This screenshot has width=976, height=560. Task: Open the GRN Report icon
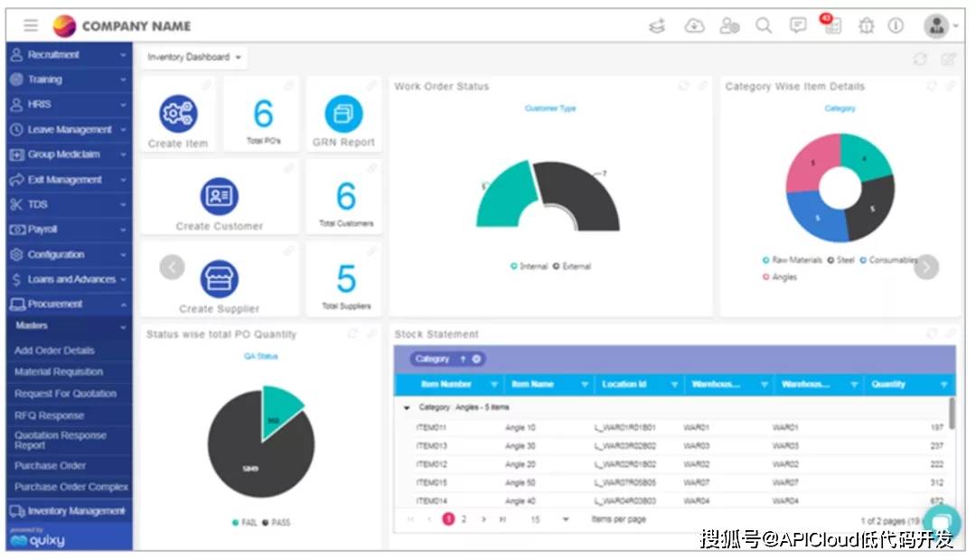tap(343, 114)
